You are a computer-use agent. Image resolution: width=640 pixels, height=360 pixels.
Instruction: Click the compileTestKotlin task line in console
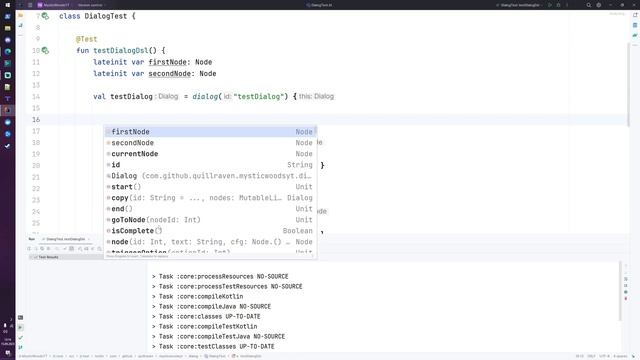coord(204,327)
